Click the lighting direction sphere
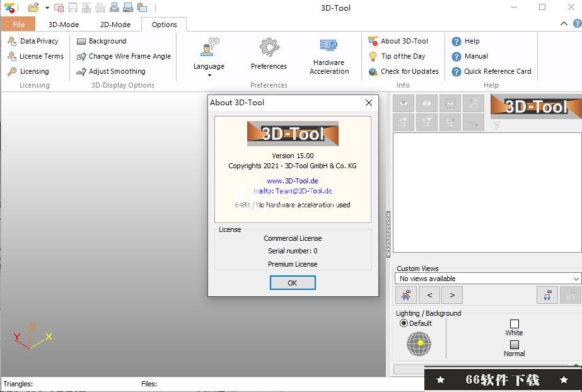582x392 pixels. (x=419, y=343)
